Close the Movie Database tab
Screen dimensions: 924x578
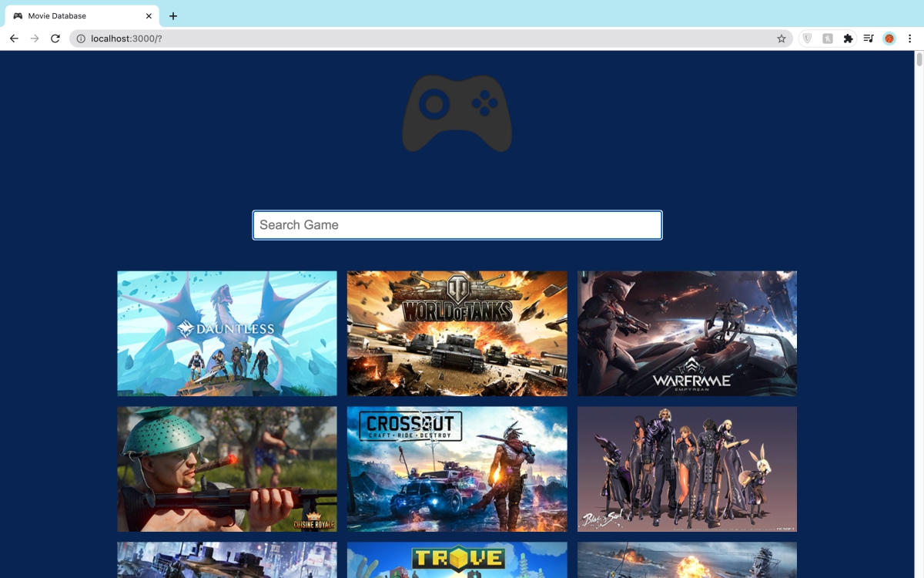[x=149, y=16]
